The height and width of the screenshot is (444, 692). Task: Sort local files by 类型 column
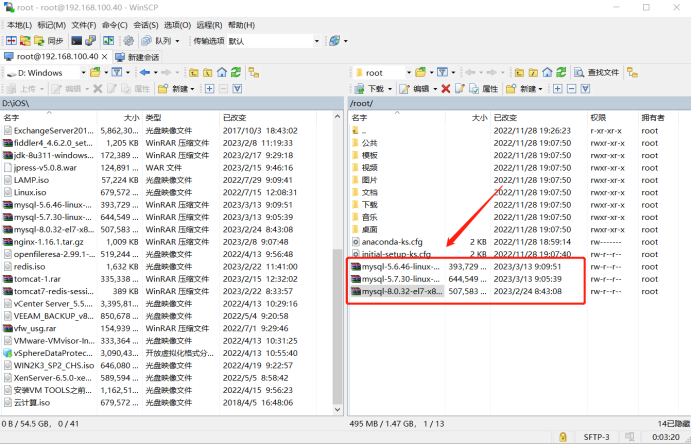click(181, 117)
